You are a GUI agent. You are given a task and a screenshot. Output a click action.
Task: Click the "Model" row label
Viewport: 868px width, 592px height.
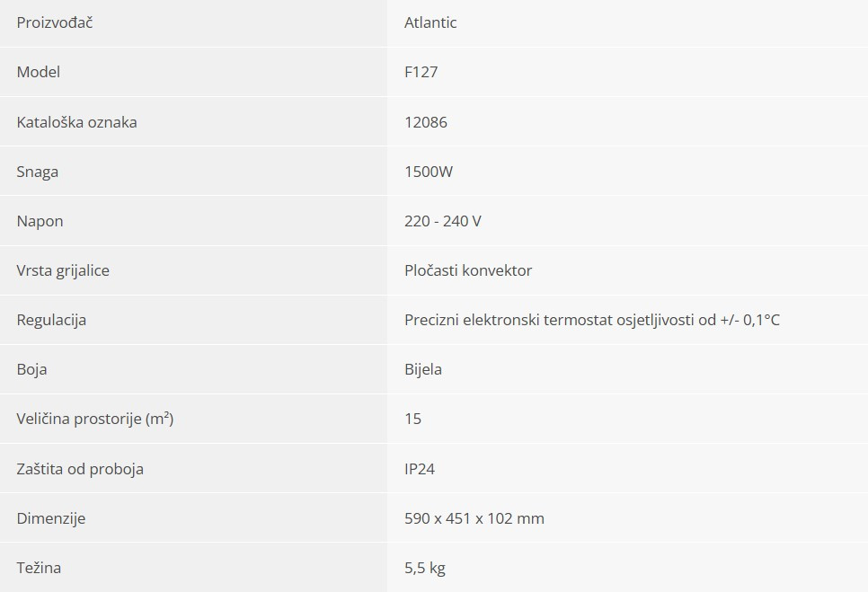39,72
